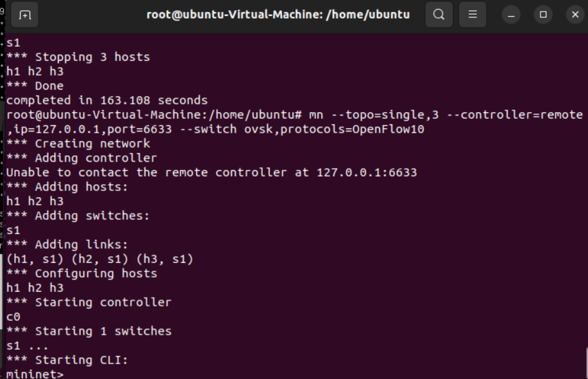The image size is (588, 379).
Task: Maximize the terminal window
Action: click(x=544, y=14)
